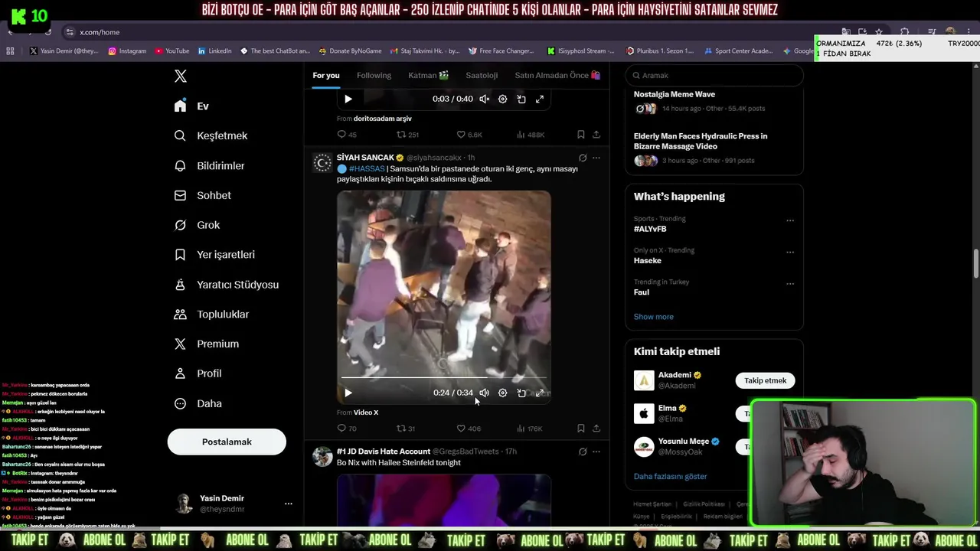The height and width of the screenshot is (551, 980).
Task: Open more options for #ALYvFB trend
Action: (790, 220)
